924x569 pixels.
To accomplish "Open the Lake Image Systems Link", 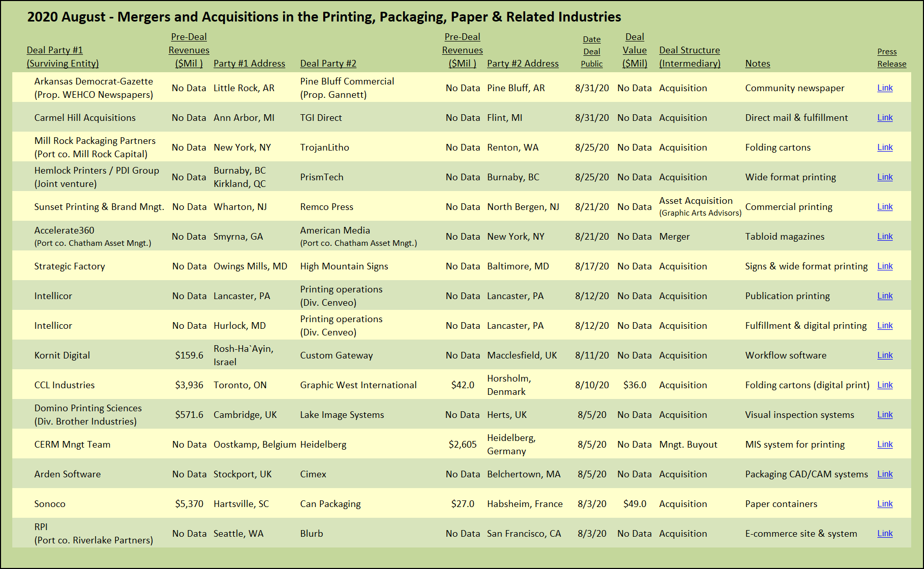I will pyautogui.click(x=885, y=414).
